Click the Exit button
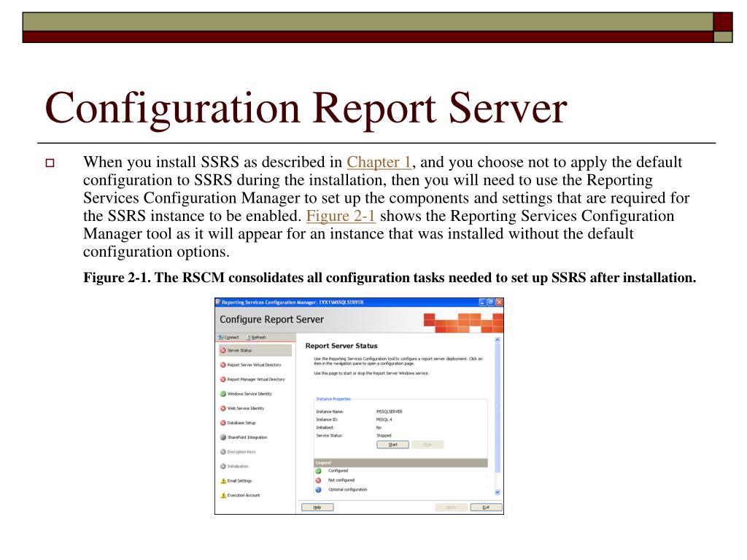The width and height of the screenshot is (747, 560). [486, 507]
